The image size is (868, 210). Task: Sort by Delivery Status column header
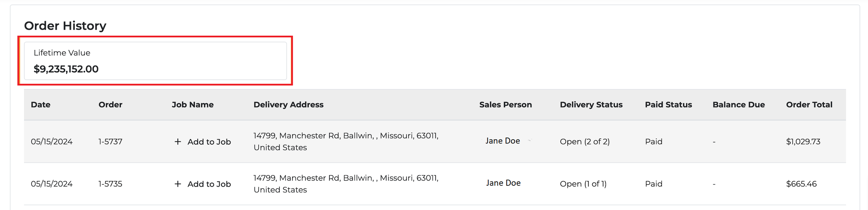[x=591, y=105]
